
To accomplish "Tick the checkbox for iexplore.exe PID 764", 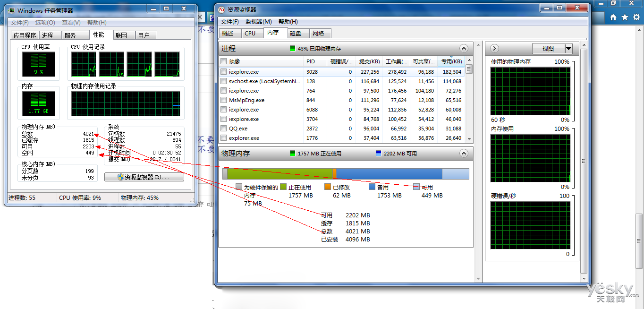I will point(224,91).
